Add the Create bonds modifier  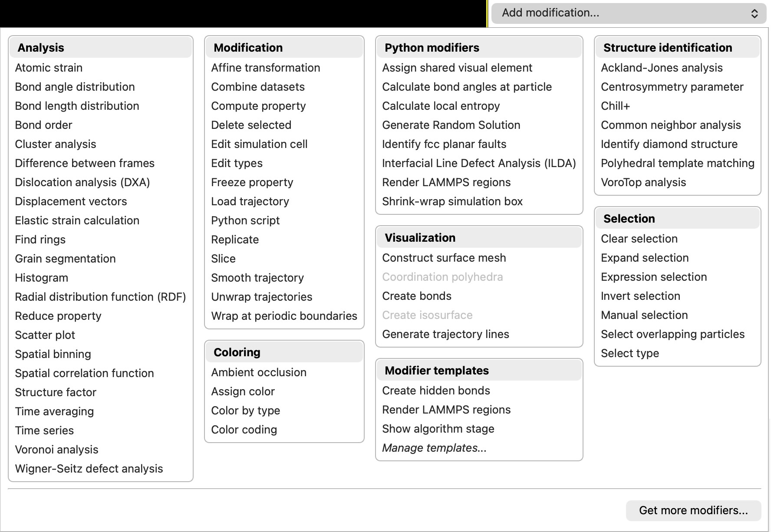[x=417, y=296]
